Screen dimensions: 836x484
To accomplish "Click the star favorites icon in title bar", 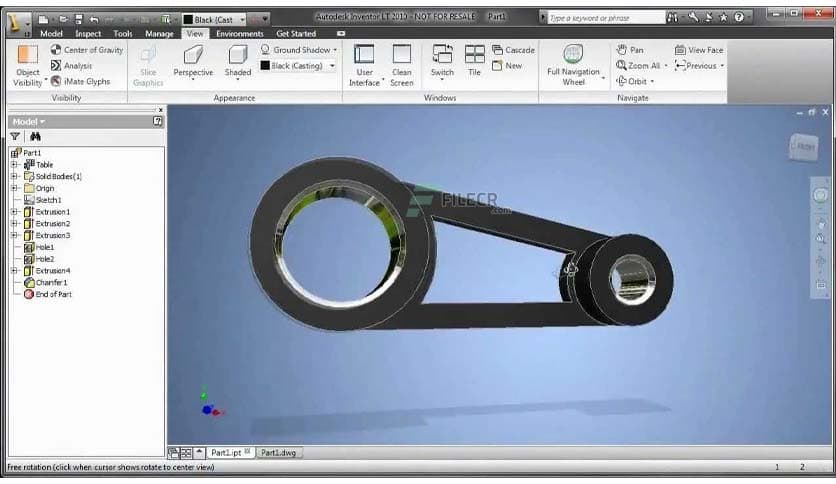I will coord(724,18).
